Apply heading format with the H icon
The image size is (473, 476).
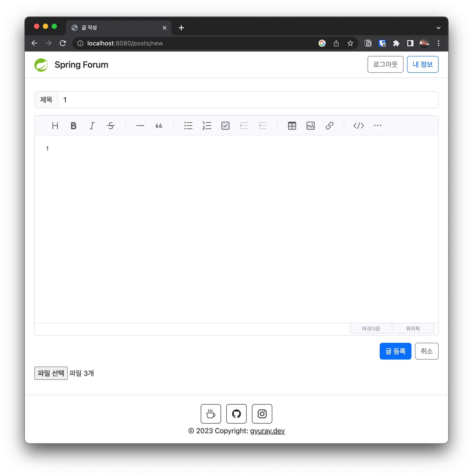[x=55, y=126]
